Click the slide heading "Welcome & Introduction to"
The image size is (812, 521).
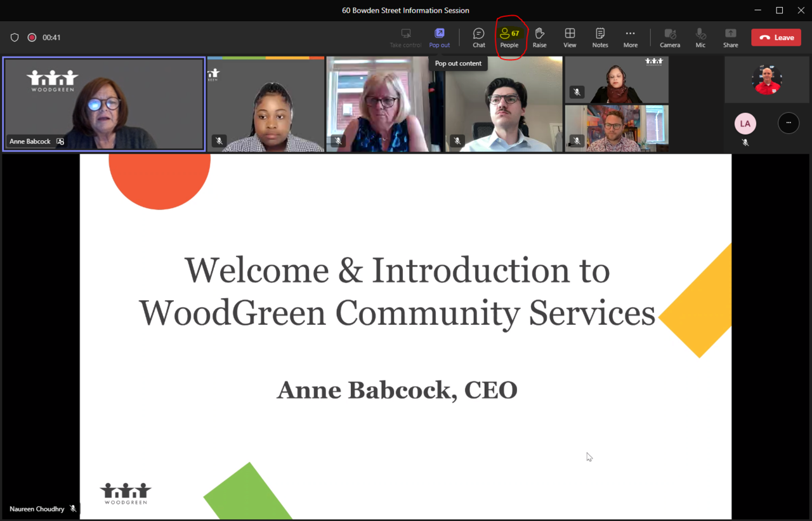pos(397,270)
